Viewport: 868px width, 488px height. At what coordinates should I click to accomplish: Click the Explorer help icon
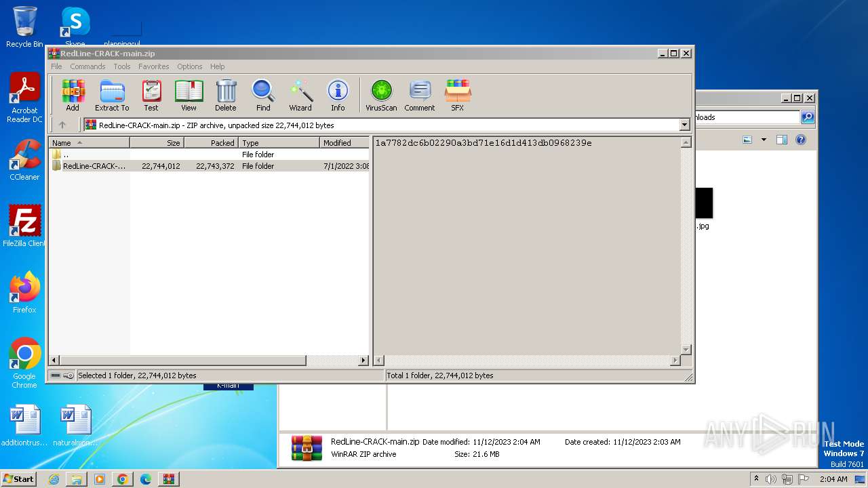point(801,140)
